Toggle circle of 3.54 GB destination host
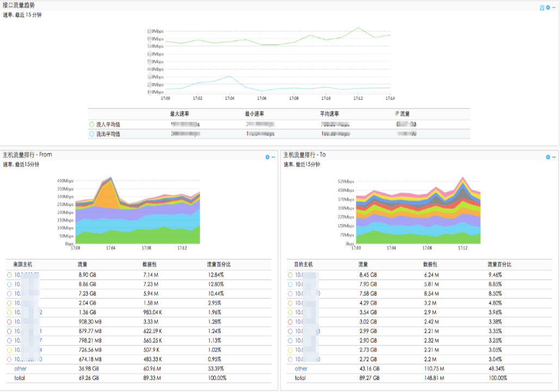The height and width of the screenshot is (392, 560). coord(290,313)
